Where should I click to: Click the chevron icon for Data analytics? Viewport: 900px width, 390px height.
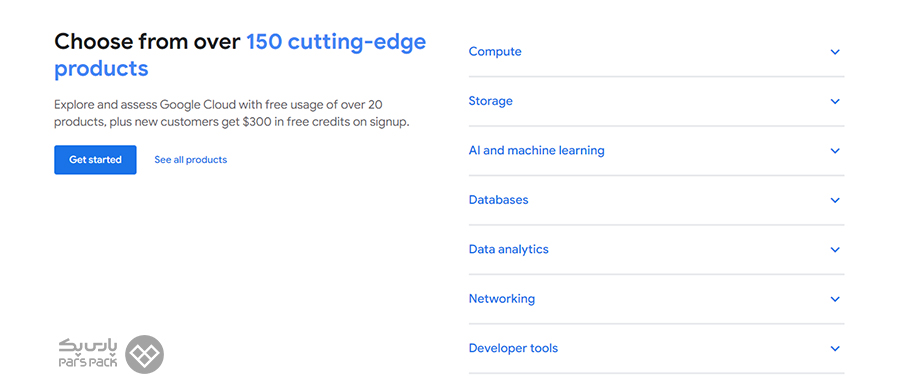[x=835, y=249]
